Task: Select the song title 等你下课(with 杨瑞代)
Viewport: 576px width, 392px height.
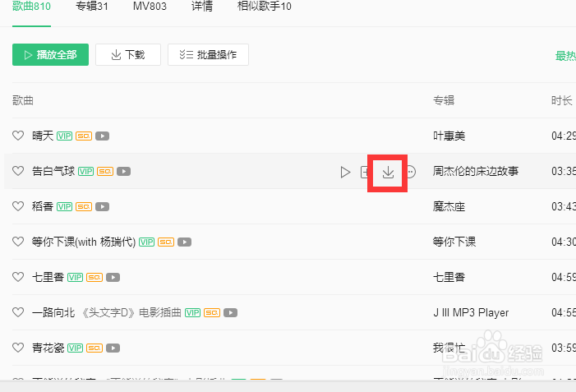Action: click(x=84, y=242)
